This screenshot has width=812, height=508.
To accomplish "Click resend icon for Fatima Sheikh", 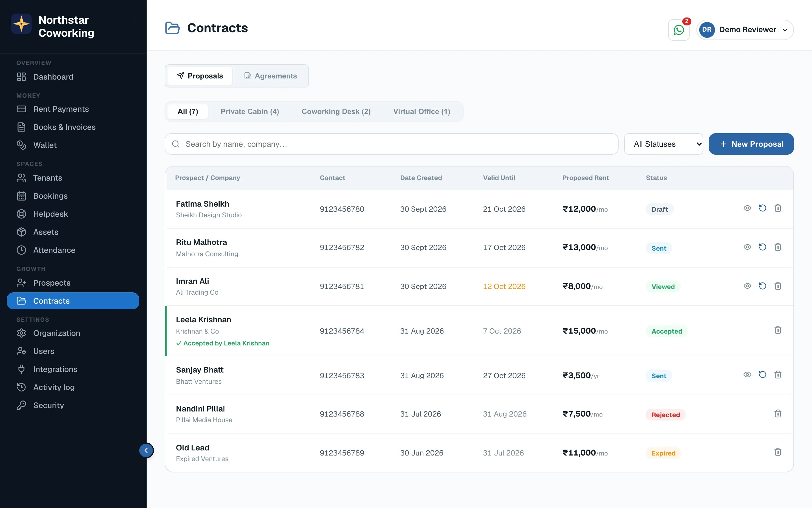I will (762, 208).
